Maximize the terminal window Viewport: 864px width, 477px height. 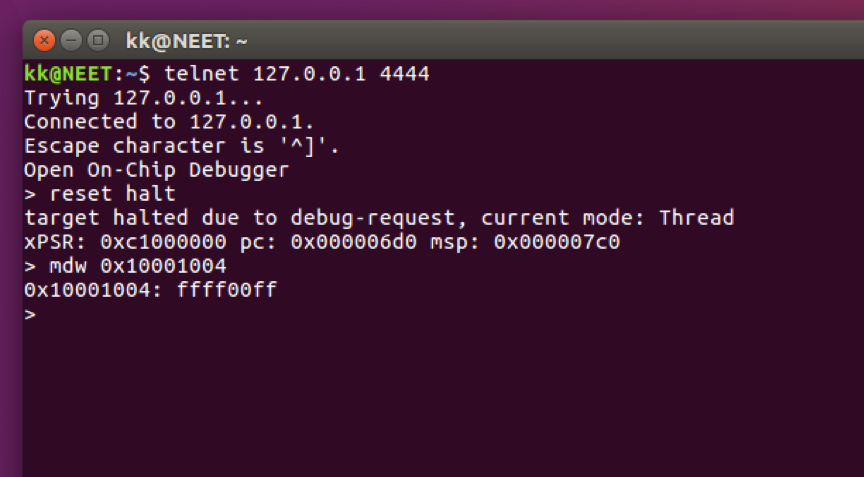[98, 40]
